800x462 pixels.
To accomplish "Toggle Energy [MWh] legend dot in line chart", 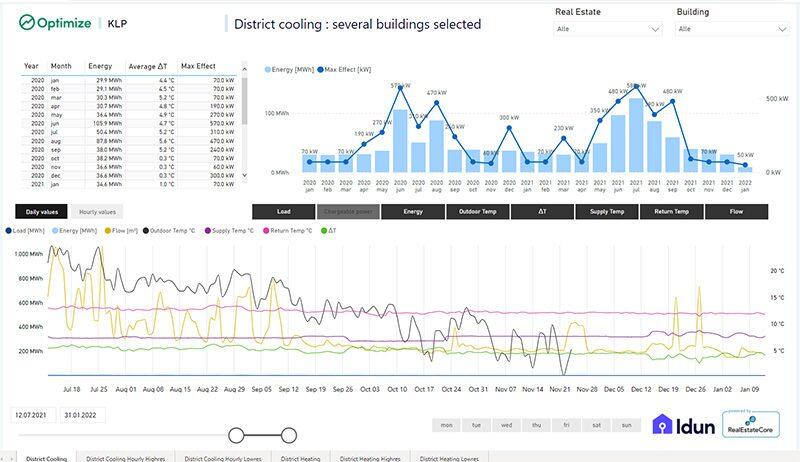I will 55,231.
